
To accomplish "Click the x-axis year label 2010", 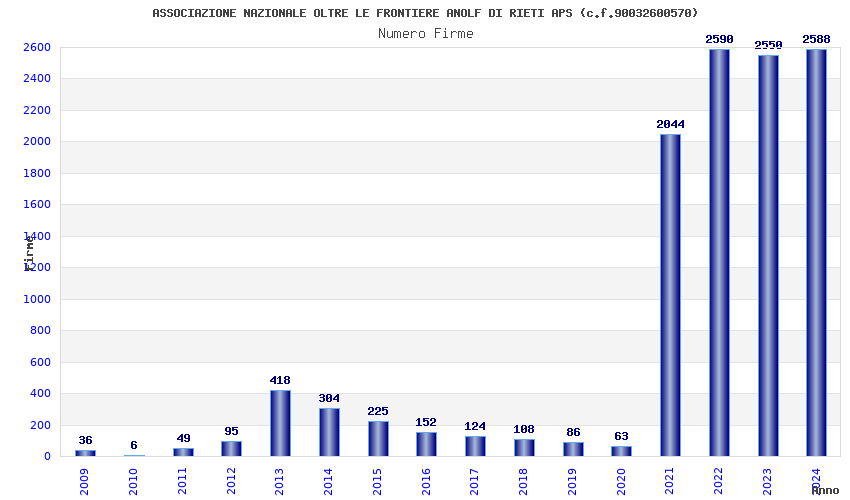I will point(133,482).
